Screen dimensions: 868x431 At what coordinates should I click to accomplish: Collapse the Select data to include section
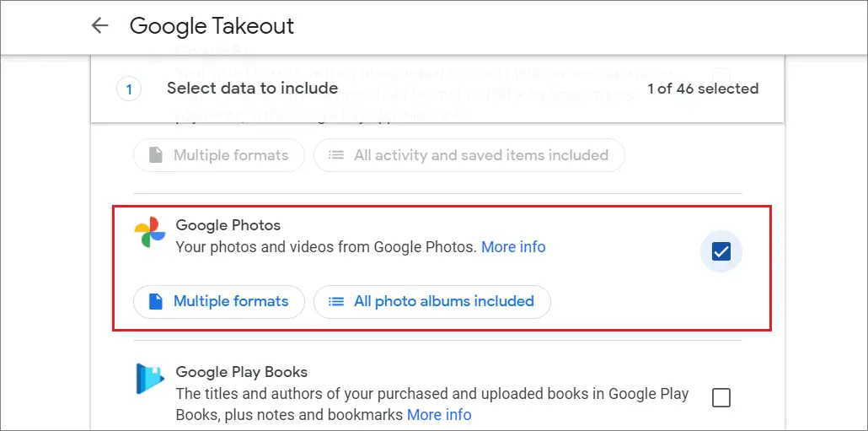coord(437,89)
